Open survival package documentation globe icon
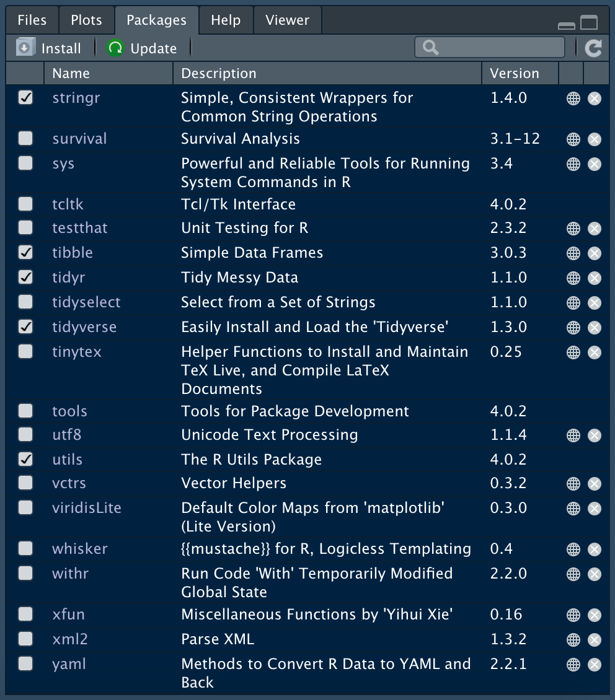 [x=573, y=139]
